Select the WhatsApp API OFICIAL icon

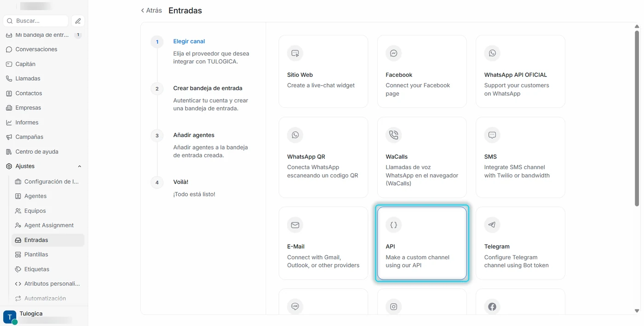point(492,53)
